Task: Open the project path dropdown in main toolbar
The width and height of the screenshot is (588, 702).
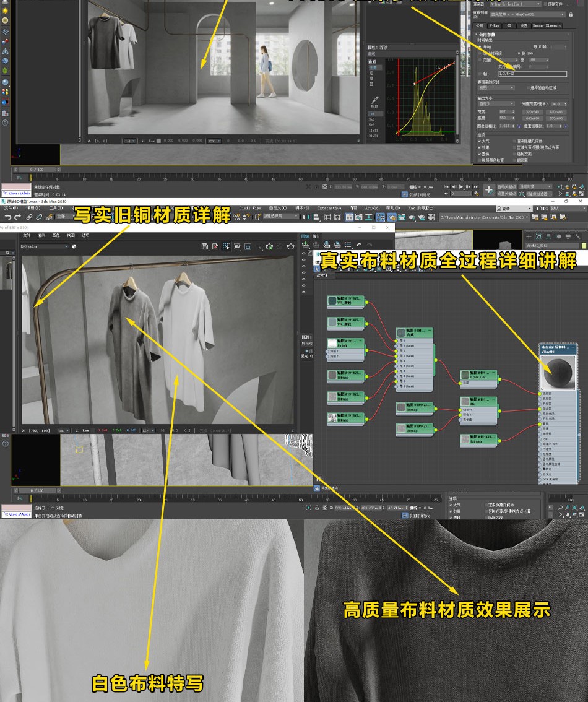Action: [x=484, y=217]
